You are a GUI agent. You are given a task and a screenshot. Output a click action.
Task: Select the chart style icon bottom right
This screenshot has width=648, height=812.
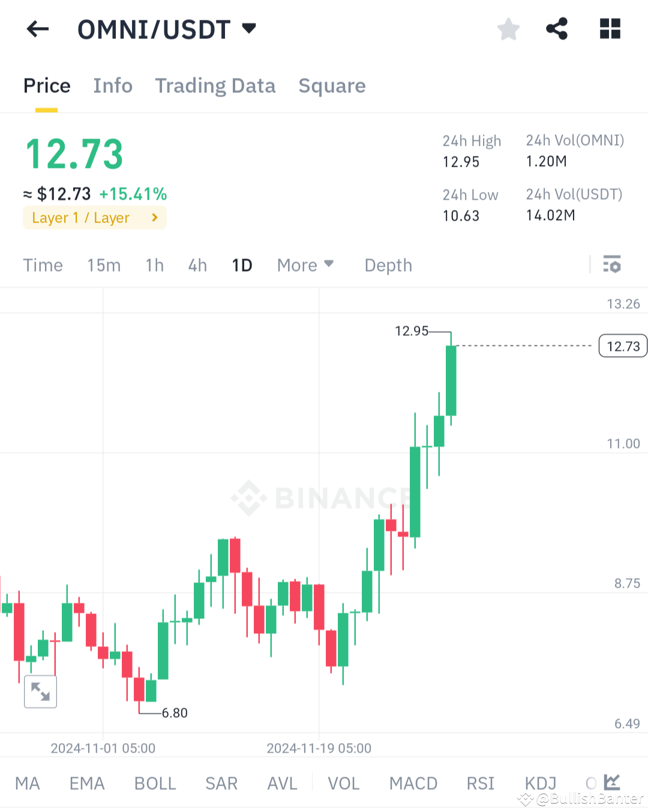pyautogui.click(x=613, y=782)
